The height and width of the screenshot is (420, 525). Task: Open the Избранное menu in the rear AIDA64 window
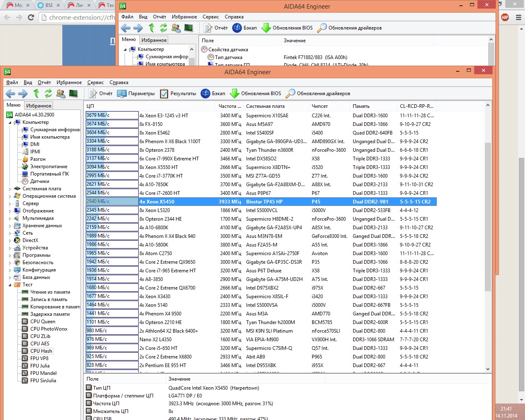coord(184,17)
